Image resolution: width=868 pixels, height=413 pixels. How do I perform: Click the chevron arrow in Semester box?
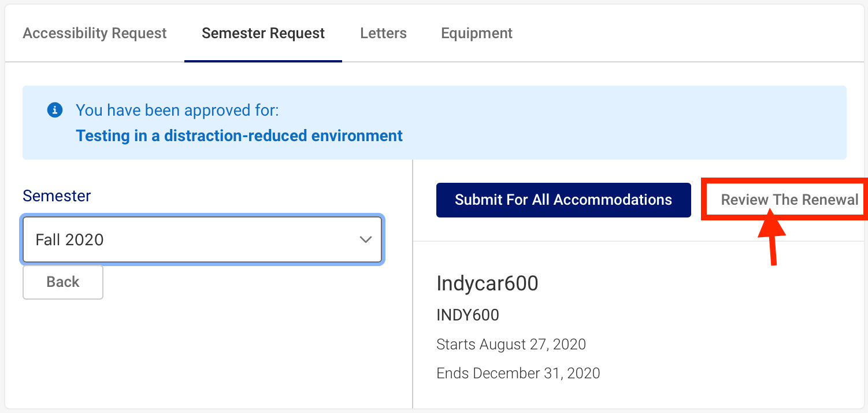click(x=365, y=239)
